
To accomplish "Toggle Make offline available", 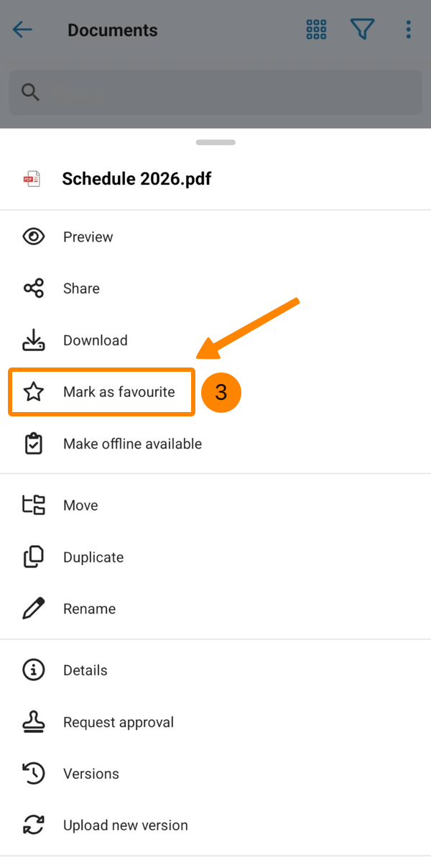I will [x=132, y=444].
